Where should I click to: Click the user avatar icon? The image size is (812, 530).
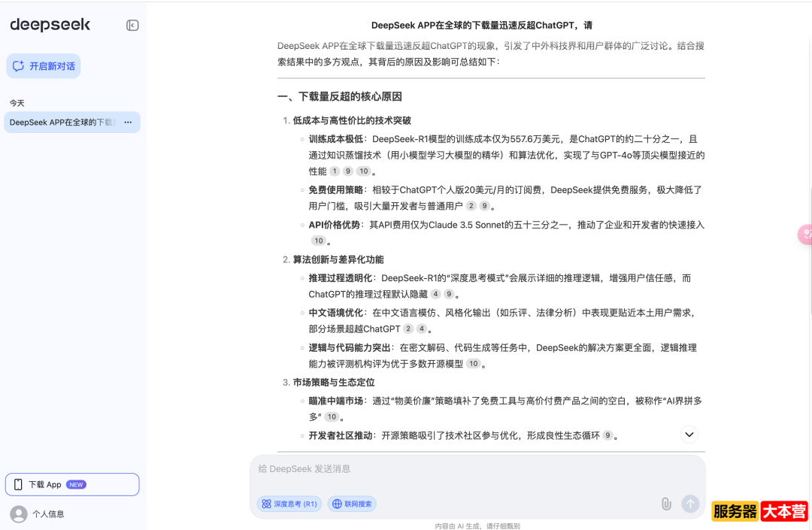pos(19,514)
